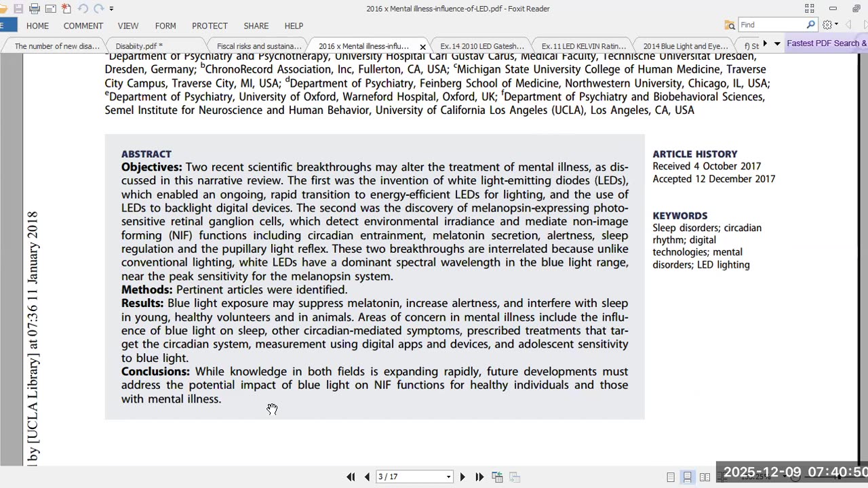Go to the previous page
The width and height of the screenshot is (868, 488).
[367, 477]
